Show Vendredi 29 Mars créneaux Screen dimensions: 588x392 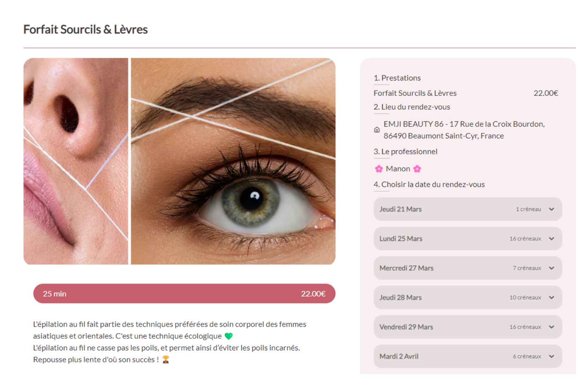(468, 327)
